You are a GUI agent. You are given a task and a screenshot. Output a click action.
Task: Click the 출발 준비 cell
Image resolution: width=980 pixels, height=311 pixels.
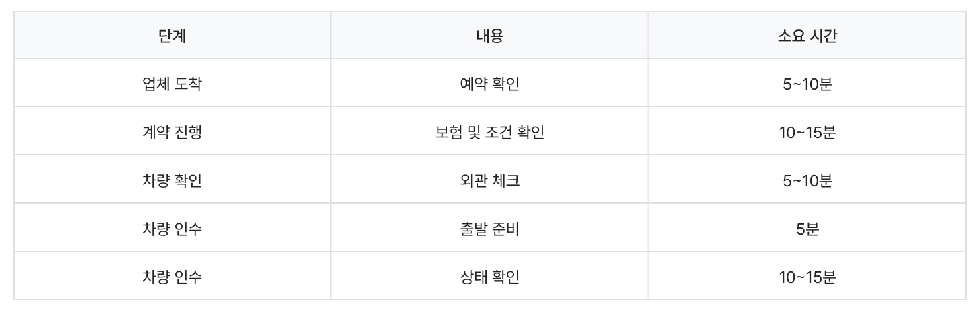[489, 228]
